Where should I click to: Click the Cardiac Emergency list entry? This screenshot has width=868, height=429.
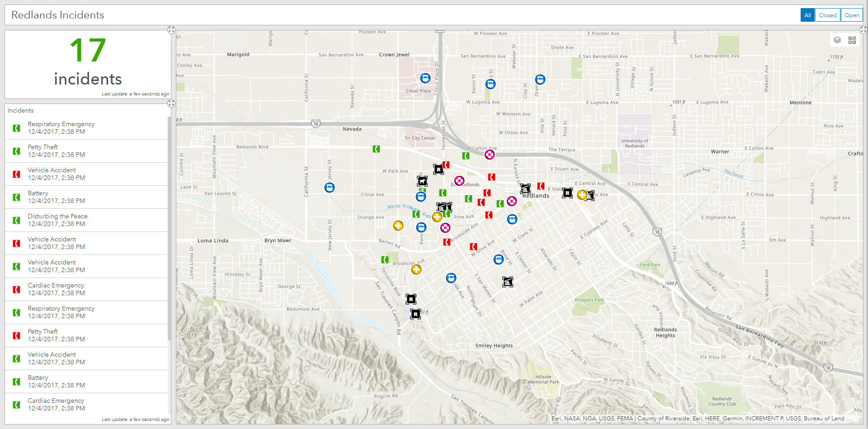point(56,289)
